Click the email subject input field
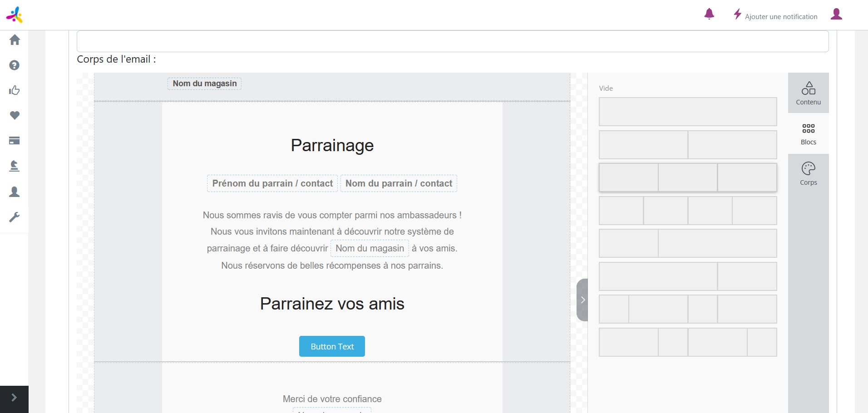The image size is (868, 413). coord(452,42)
